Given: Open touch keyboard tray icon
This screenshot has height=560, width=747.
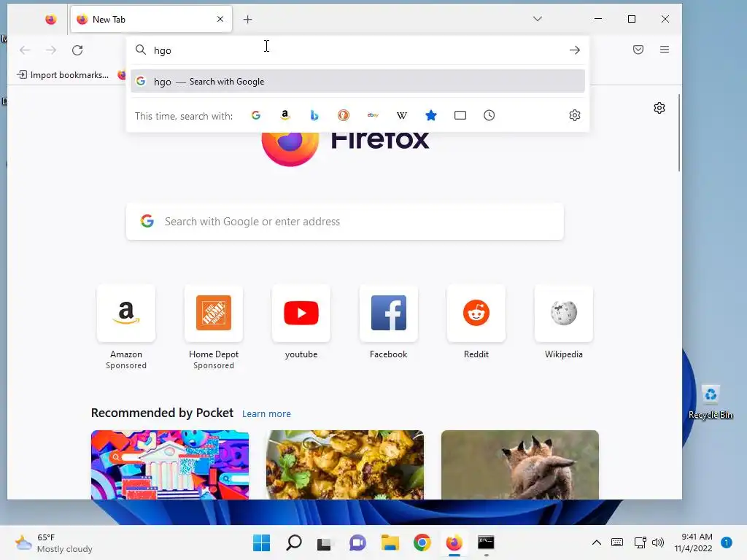Looking at the screenshot, I should [617, 542].
